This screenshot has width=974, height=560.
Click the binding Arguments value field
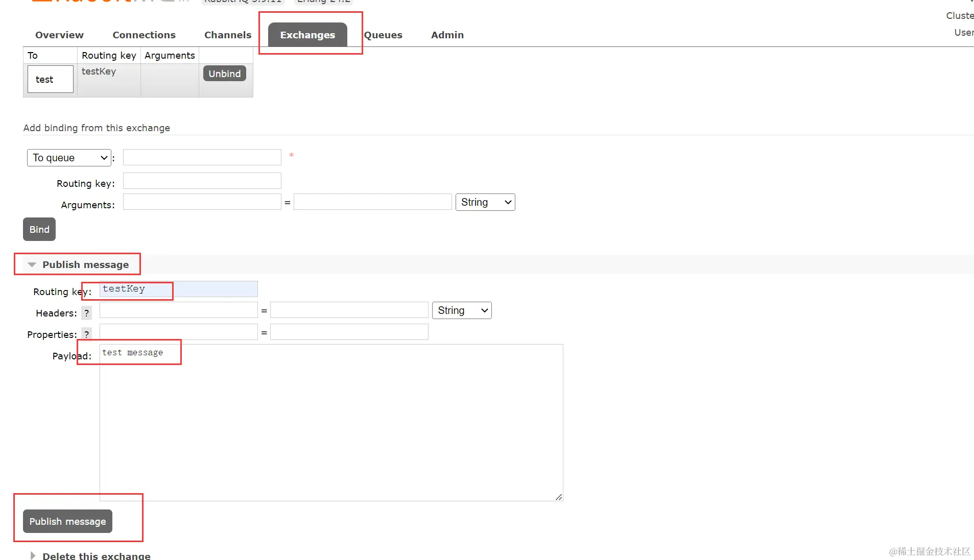[x=372, y=202]
